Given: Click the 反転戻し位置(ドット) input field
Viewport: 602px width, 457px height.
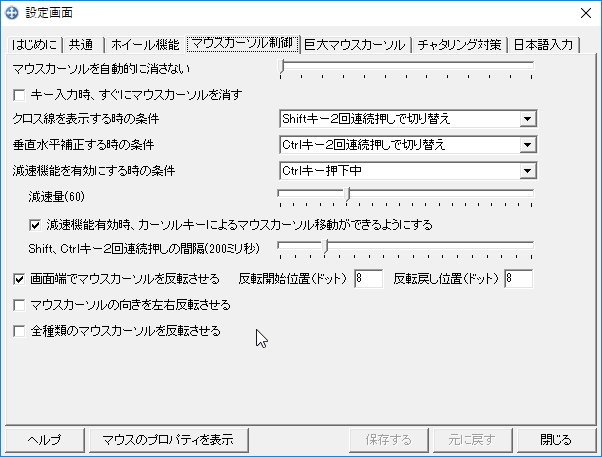Looking at the screenshot, I should point(518,279).
